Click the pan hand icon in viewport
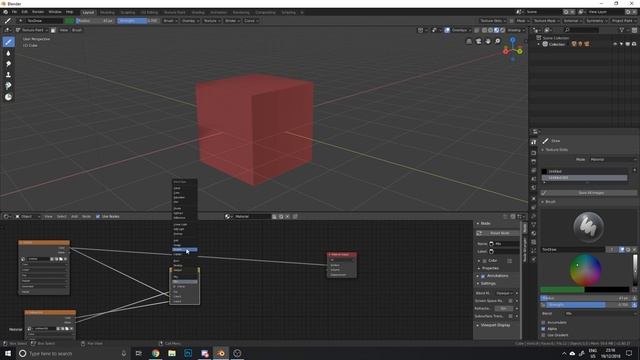This screenshot has width=640, height=360. tap(488, 41)
